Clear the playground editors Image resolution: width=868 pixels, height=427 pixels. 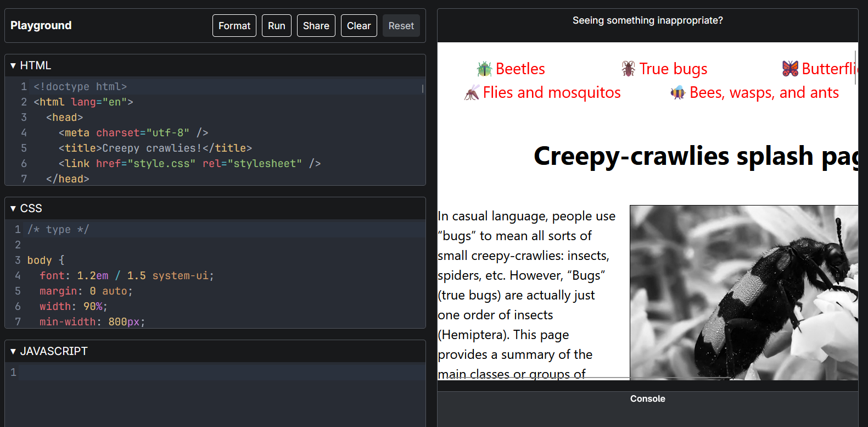(359, 26)
